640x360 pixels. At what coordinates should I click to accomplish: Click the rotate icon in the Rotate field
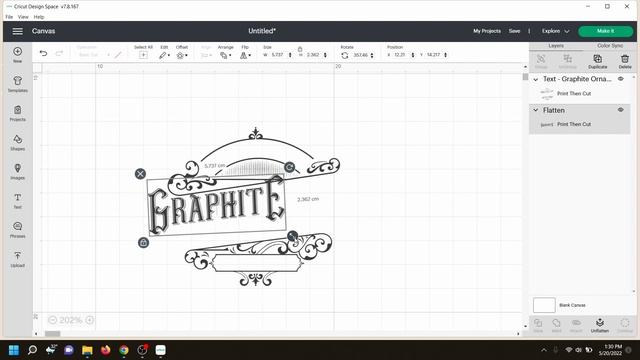click(345, 55)
